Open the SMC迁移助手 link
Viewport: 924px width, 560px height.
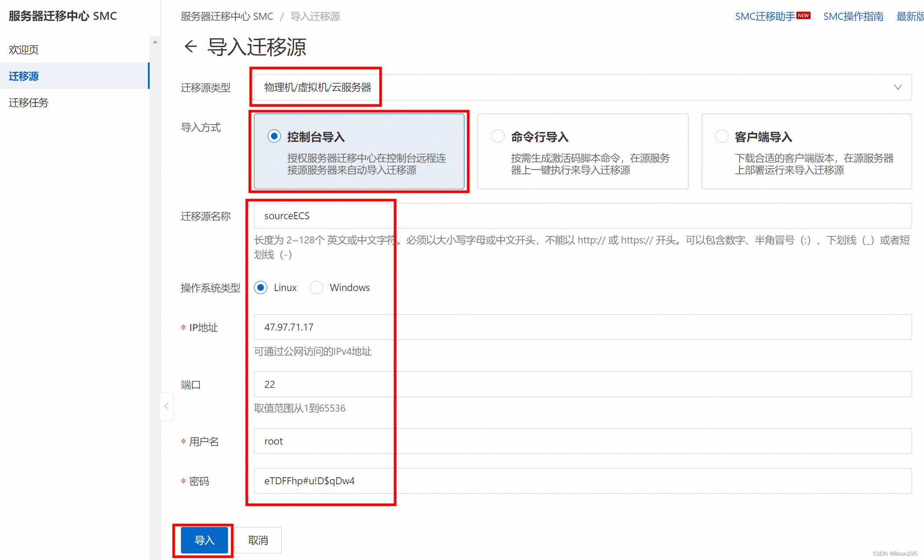[x=765, y=16]
